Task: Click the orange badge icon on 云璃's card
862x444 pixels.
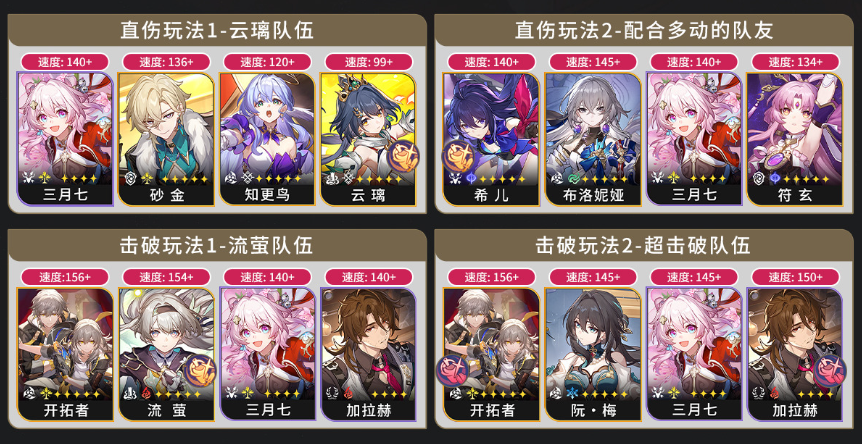Action: [x=404, y=156]
